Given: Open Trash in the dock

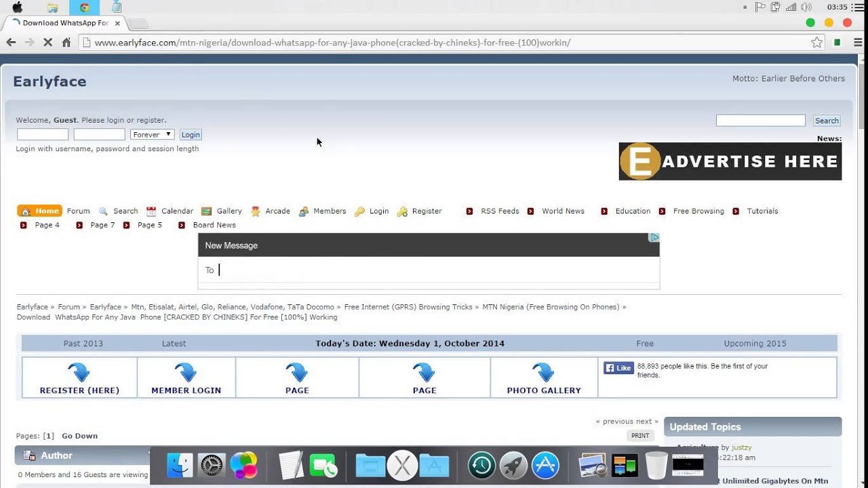Looking at the screenshot, I should pos(656,466).
